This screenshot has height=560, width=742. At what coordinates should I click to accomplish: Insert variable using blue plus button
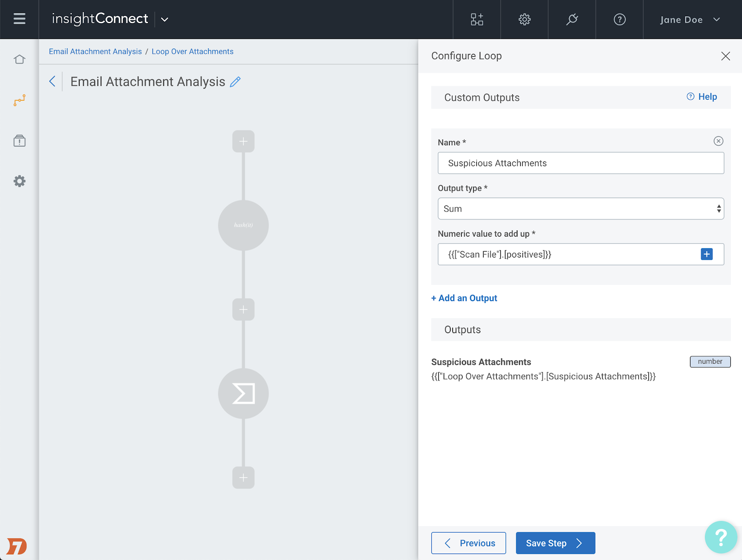pyautogui.click(x=707, y=254)
